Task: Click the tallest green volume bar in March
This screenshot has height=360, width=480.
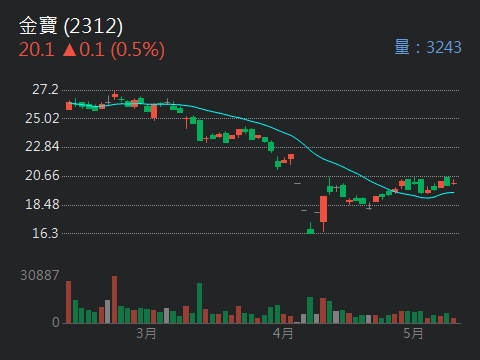Action: coord(199,303)
